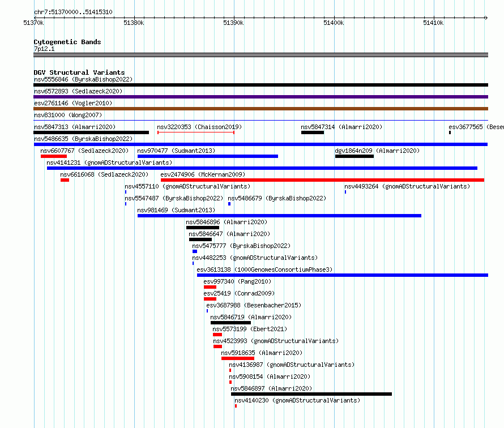Click the red esv25419 feature bar
Screen dimensions: 504x428
[x=210, y=299]
